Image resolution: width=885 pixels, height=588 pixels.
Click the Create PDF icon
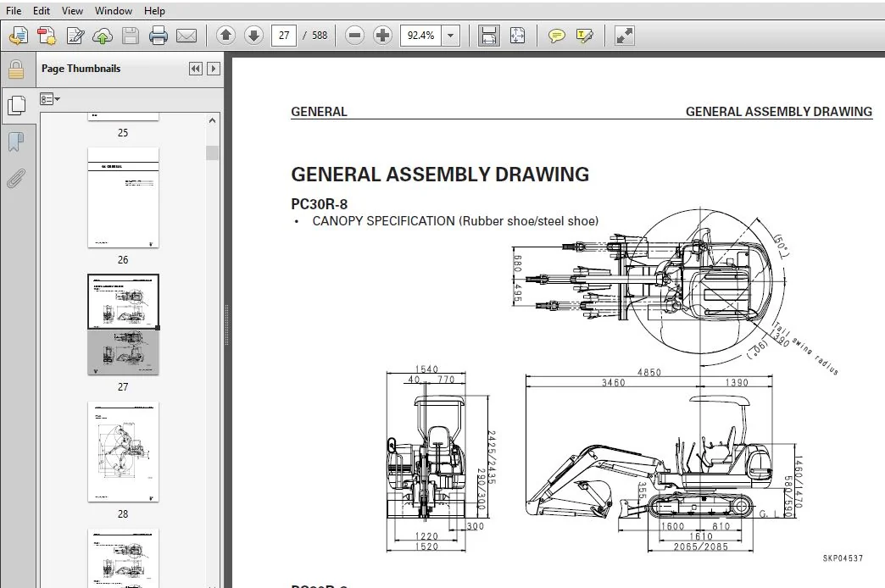coord(47,36)
